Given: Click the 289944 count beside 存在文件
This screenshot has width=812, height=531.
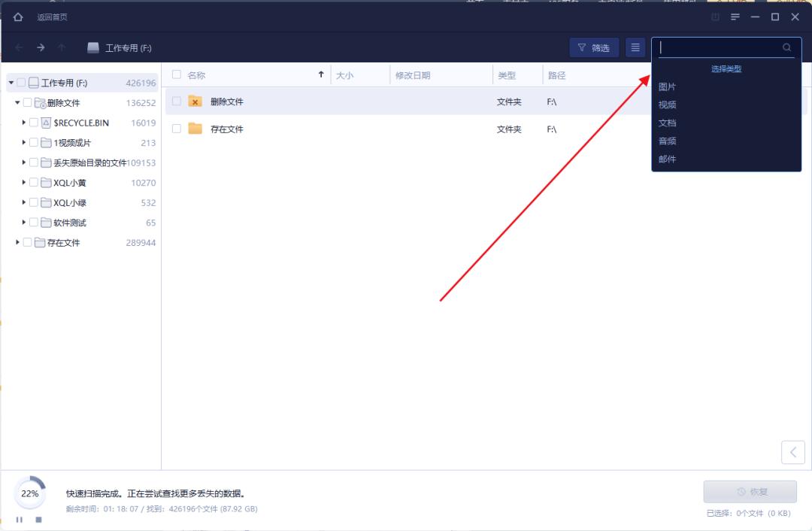Looking at the screenshot, I should [x=141, y=242].
